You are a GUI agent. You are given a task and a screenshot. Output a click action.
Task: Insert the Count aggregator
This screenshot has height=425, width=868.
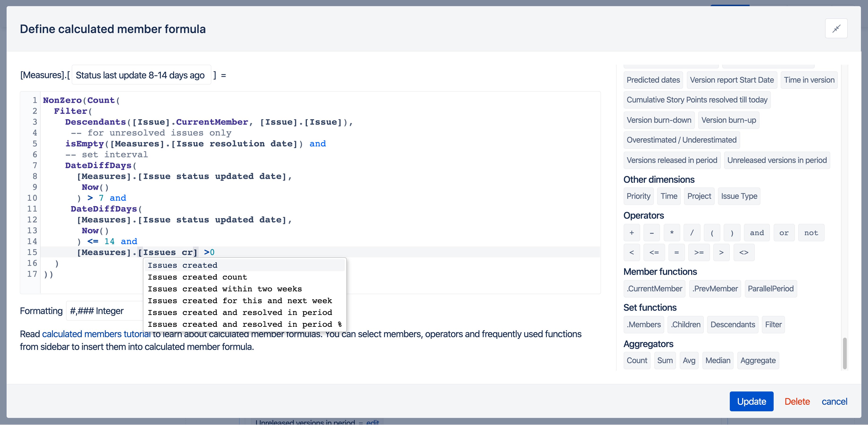pos(637,361)
